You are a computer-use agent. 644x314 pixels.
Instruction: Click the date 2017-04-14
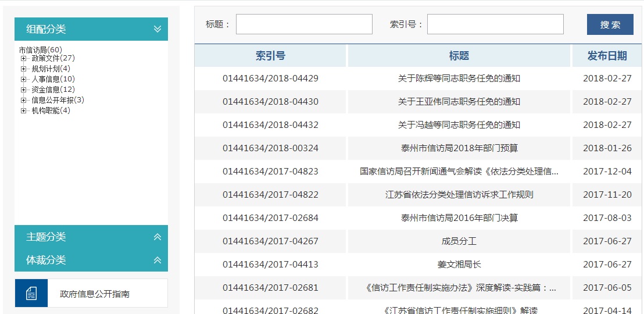click(x=607, y=311)
